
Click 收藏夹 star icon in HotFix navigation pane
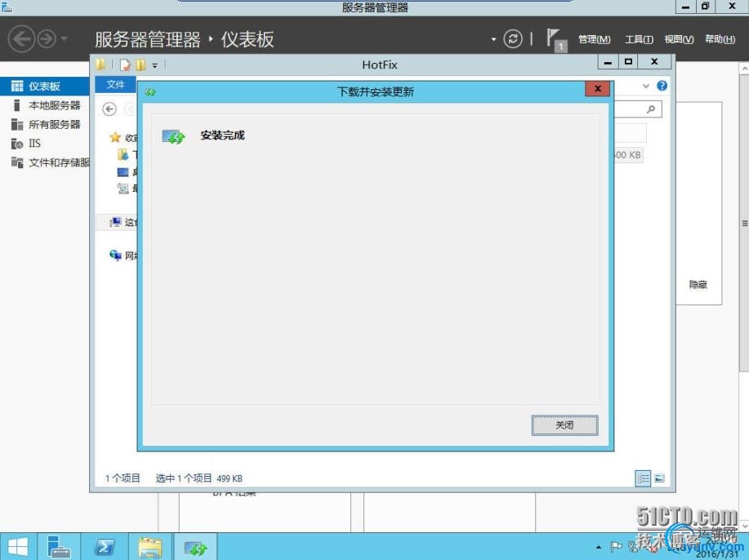point(115,137)
